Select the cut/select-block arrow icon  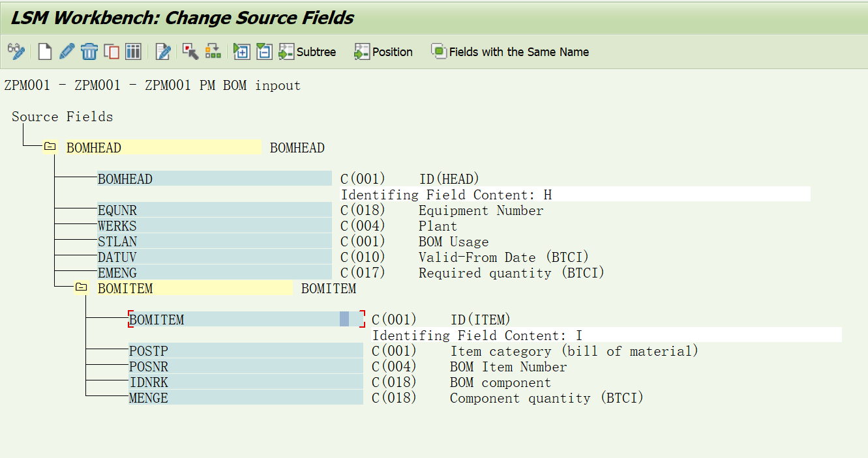point(189,51)
